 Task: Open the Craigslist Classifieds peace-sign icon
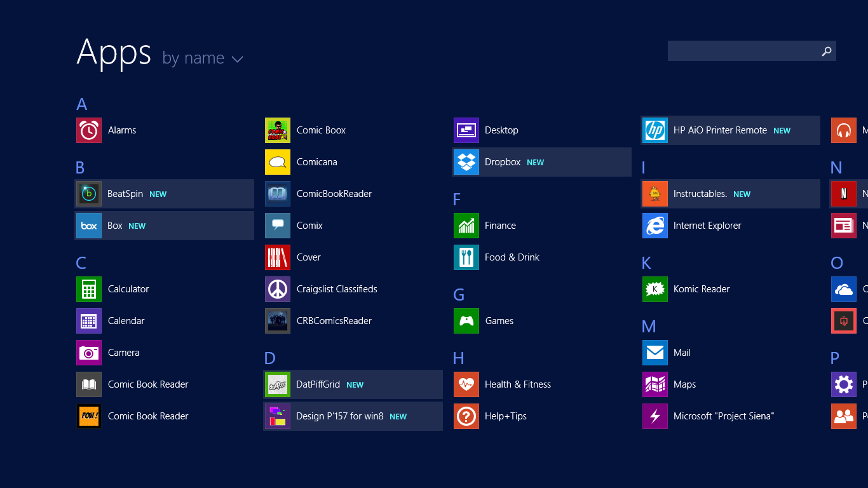(278, 289)
